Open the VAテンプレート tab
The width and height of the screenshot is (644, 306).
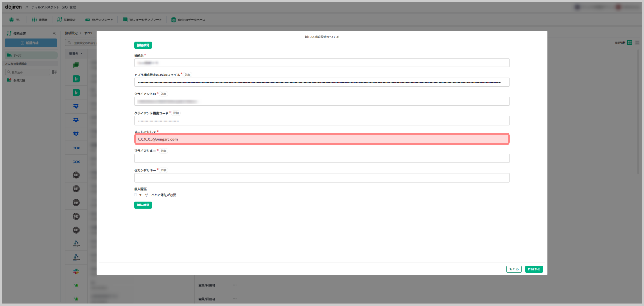coord(99,19)
